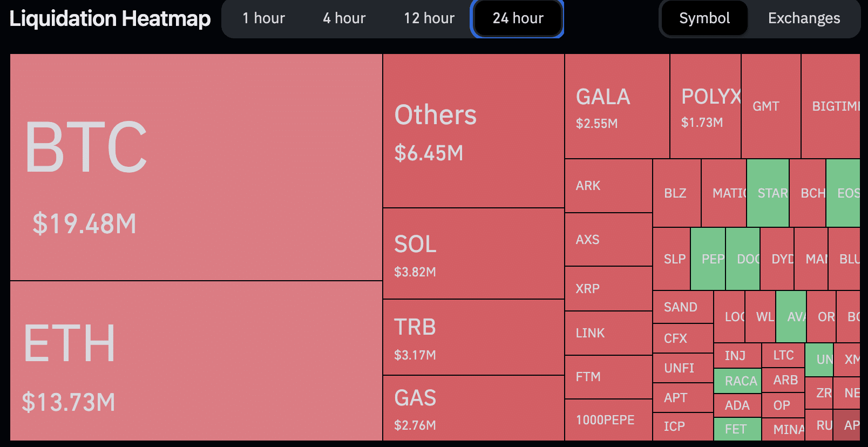Screen dimensions: 868x447
Task: Toggle view to Exchanges
Action: tap(804, 18)
